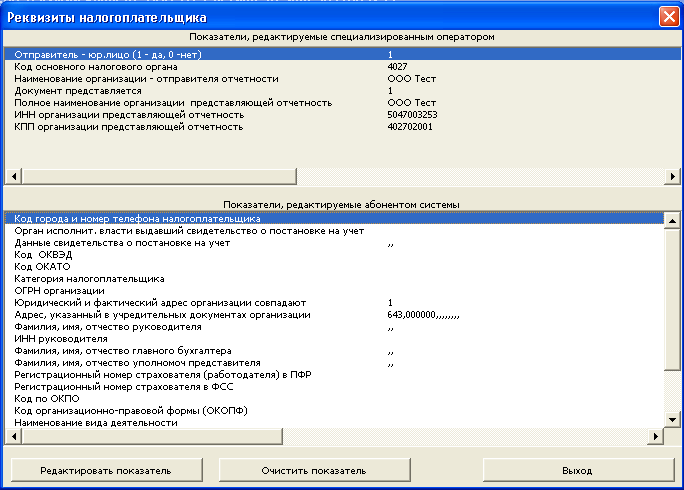Select the Код ОКАТО row
Viewport: 684px width, 490px height.
335,267
